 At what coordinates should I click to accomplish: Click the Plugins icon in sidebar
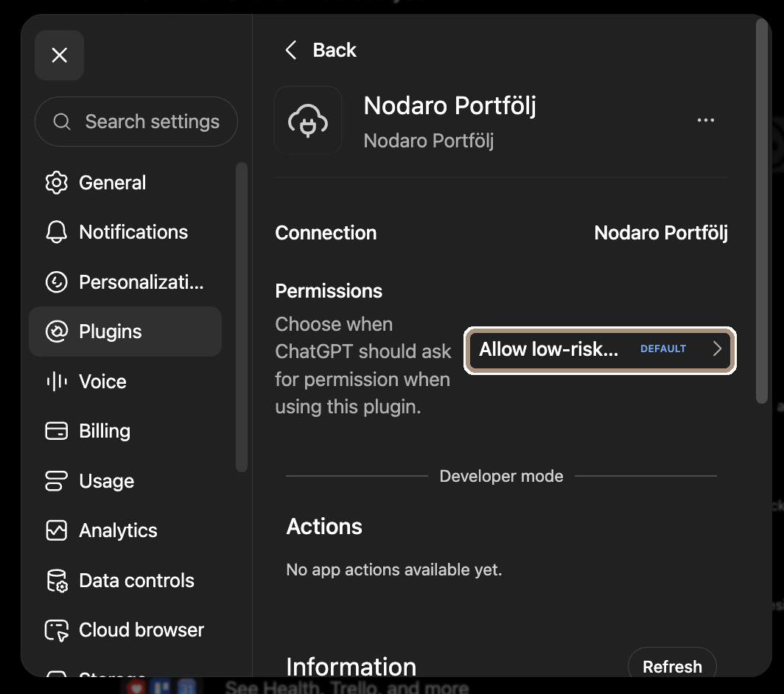pyautogui.click(x=57, y=332)
